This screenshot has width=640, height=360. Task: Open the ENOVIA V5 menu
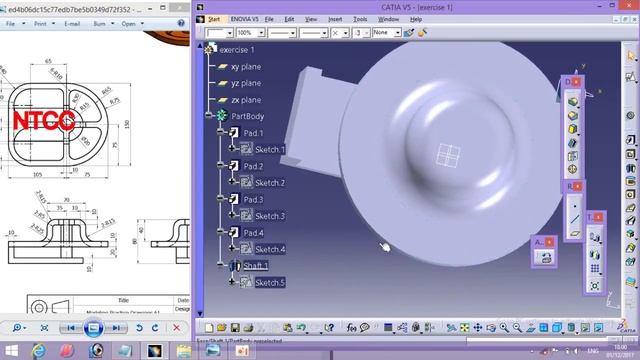(244, 19)
